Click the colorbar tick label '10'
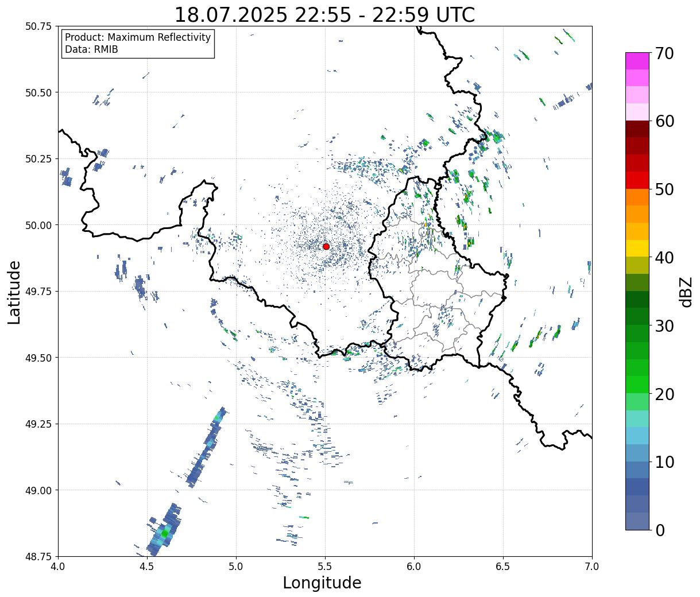 [x=664, y=462]
